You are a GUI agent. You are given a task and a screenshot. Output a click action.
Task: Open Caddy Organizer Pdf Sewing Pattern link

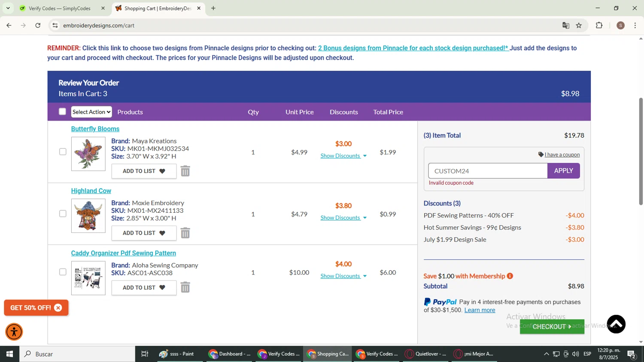point(124,253)
